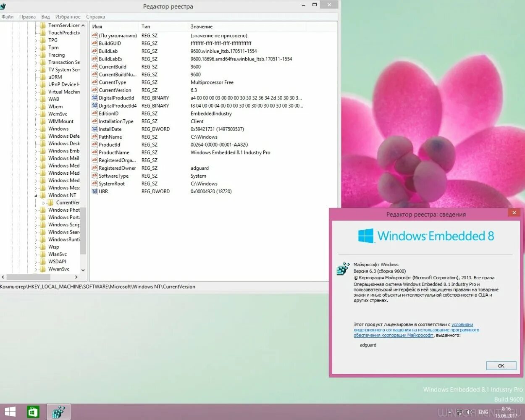Click the Tracing folder icon

pyautogui.click(x=43, y=55)
